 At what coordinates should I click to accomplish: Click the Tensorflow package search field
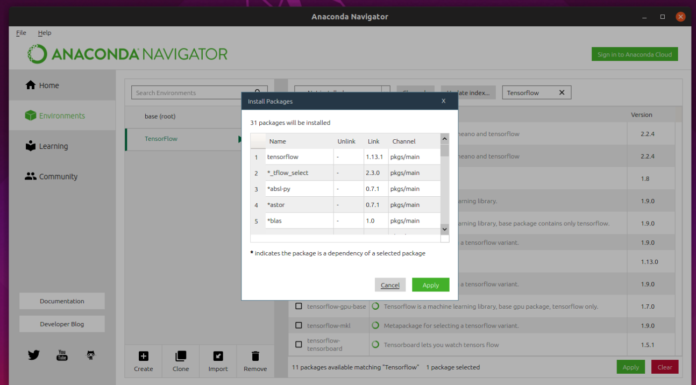pos(537,92)
